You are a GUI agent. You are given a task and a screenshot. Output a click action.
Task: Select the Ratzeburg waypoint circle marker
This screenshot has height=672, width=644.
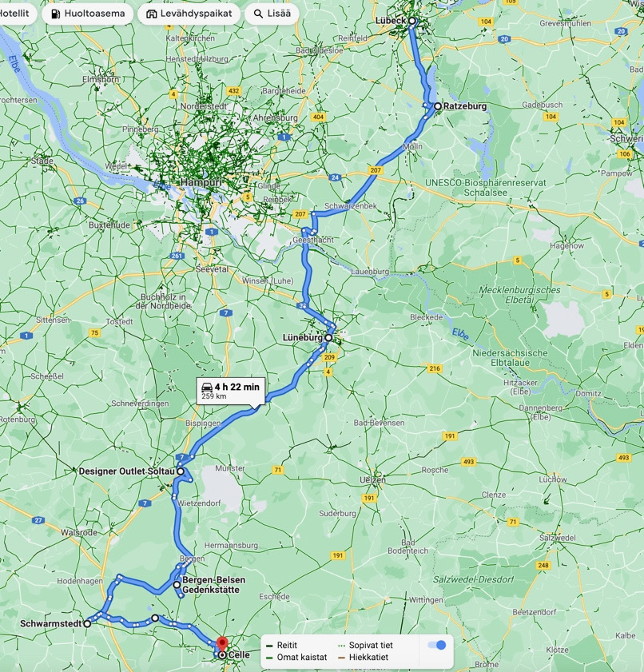point(438,106)
